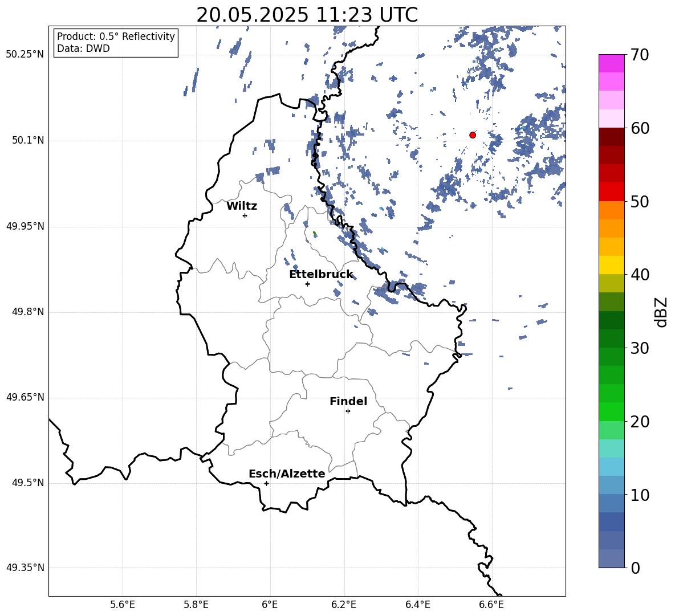Click the colorbar tick label 40
The width and height of the screenshot is (675, 616).
(x=640, y=275)
